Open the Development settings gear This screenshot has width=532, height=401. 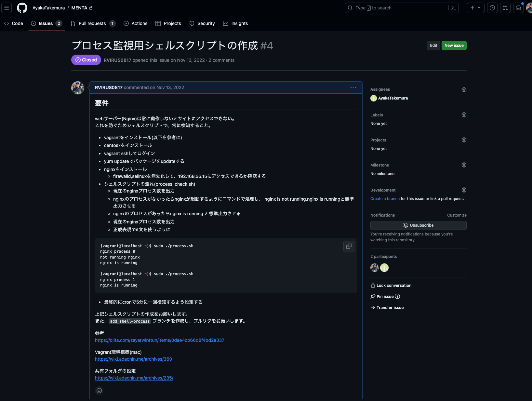click(464, 190)
